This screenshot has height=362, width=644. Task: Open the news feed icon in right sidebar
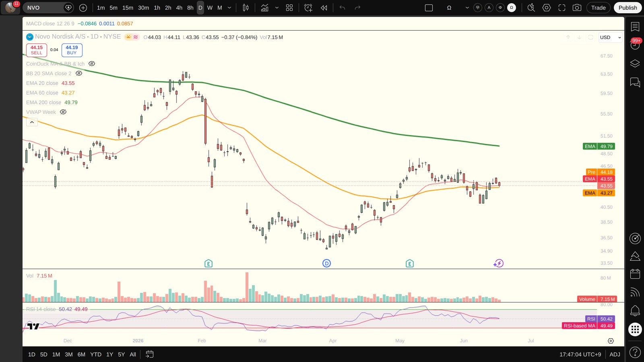(x=635, y=292)
